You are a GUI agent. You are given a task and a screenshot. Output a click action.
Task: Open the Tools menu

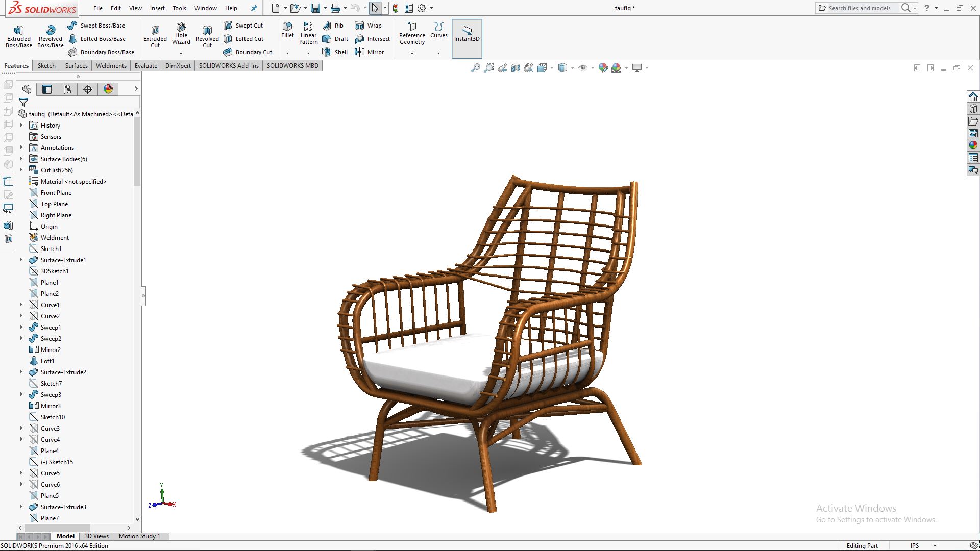[x=179, y=8]
